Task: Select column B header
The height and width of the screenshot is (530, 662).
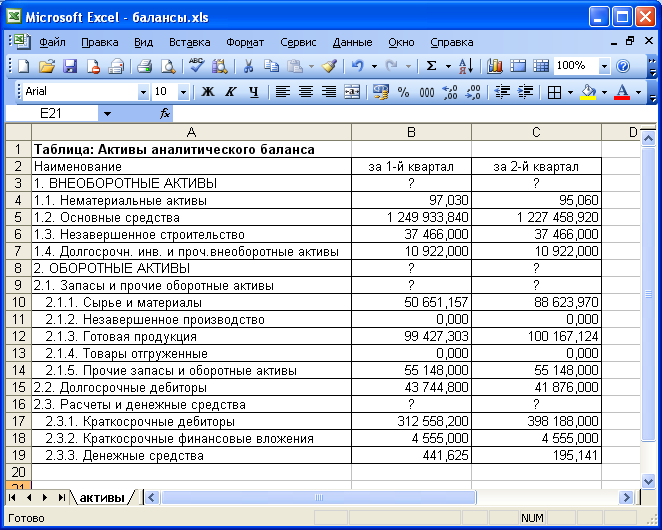Action: click(411, 133)
